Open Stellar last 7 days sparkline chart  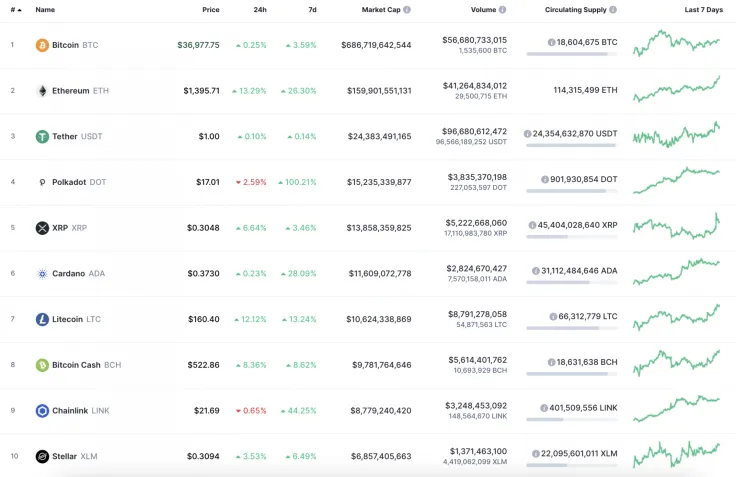pos(676,454)
